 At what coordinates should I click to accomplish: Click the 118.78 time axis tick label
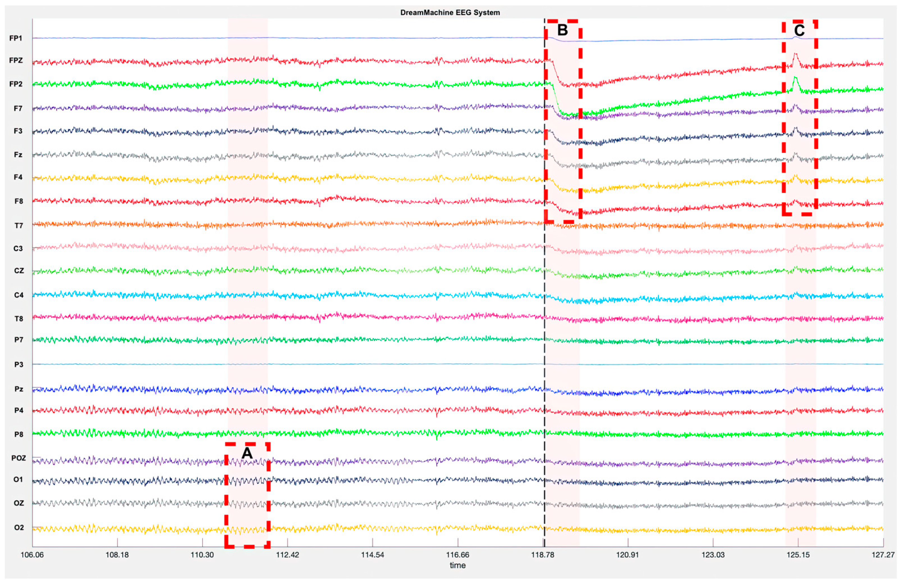pyautogui.click(x=542, y=555)
